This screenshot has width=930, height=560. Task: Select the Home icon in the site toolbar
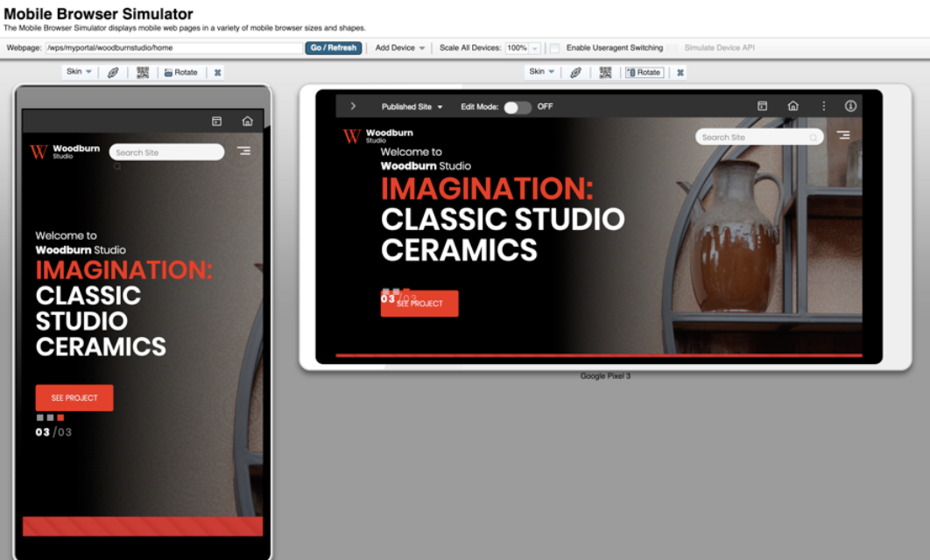tap(793, 104)
